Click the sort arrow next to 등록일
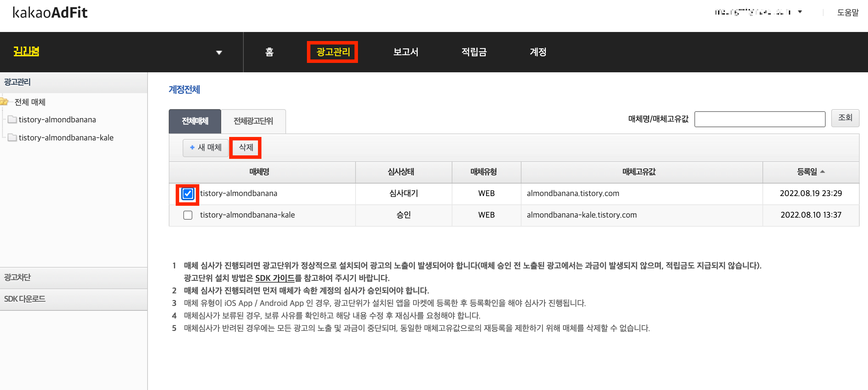This screenshot has height=390, width=868. click(823, 171)
